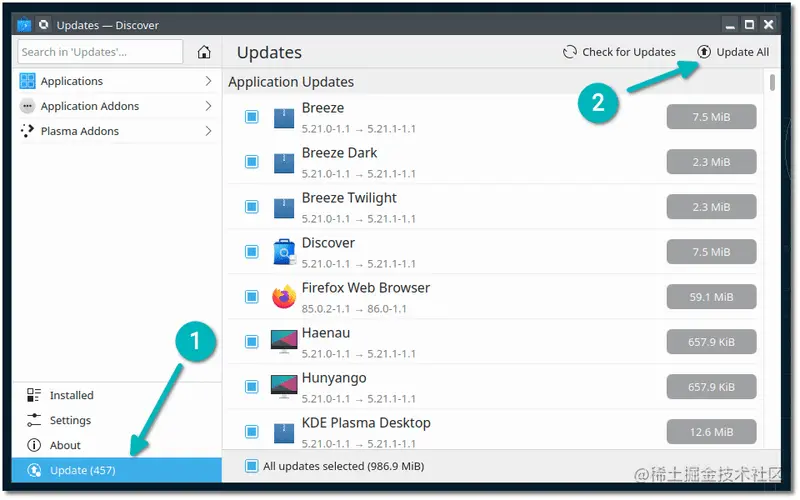Click the Settings sliders icon
Screen dimensions: 800x500
34,420
